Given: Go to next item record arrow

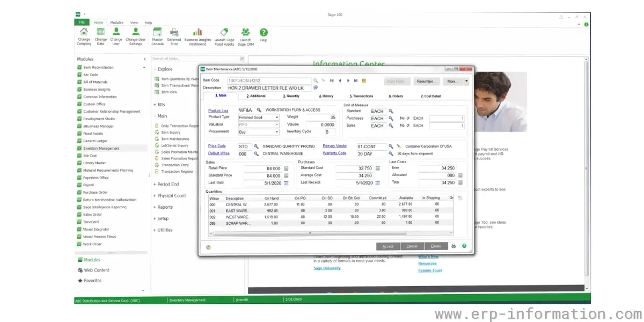Looking at the screenshot, I should 348,80.
